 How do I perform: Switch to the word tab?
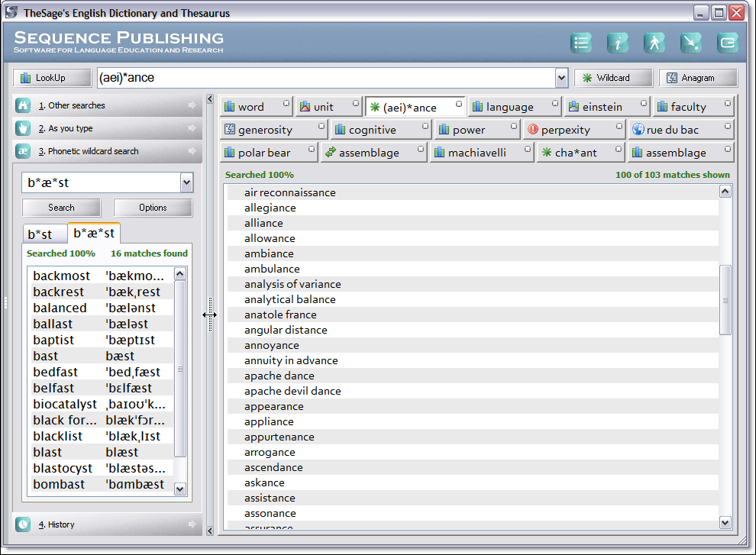tap(257, 107)
